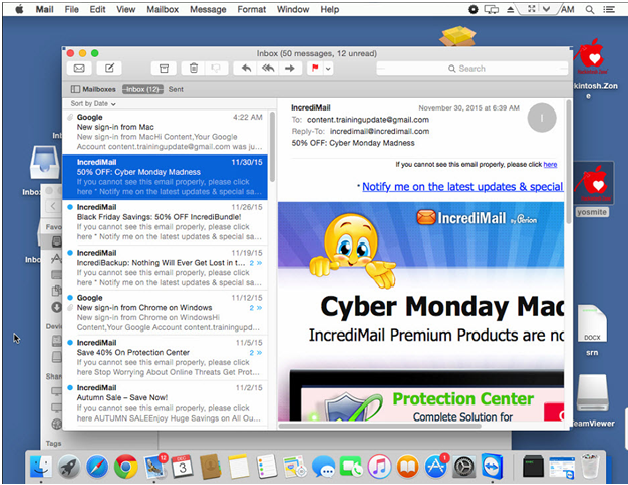The image size is (628, 485).
Task: Click the horizontal scrollbar under email content
Action: click(380, 426)
